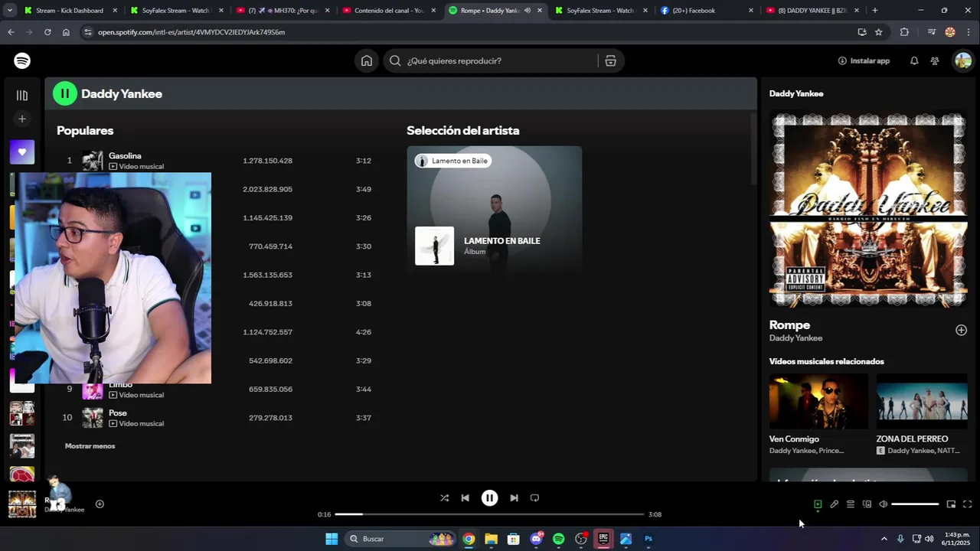Skip to the next track
Screen dimensions: 980x551
click(514, 497)
